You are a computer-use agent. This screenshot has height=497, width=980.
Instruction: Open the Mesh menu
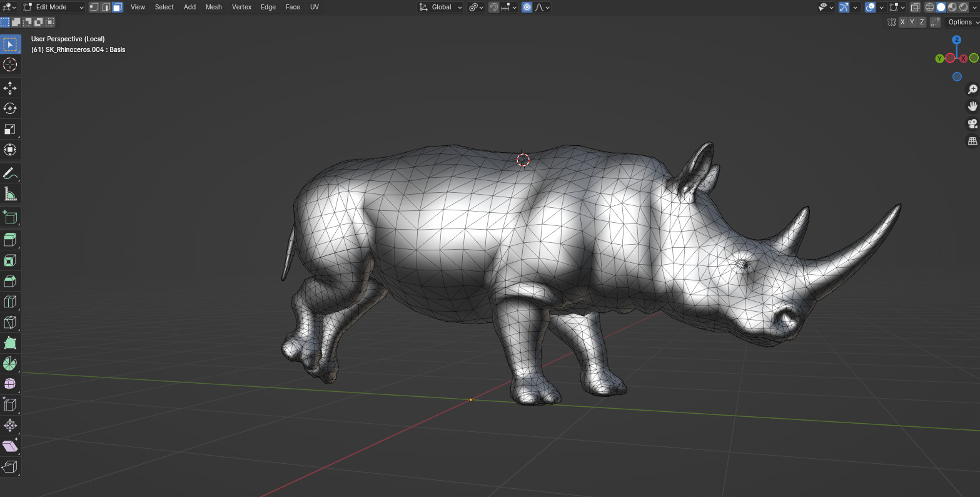214,7
